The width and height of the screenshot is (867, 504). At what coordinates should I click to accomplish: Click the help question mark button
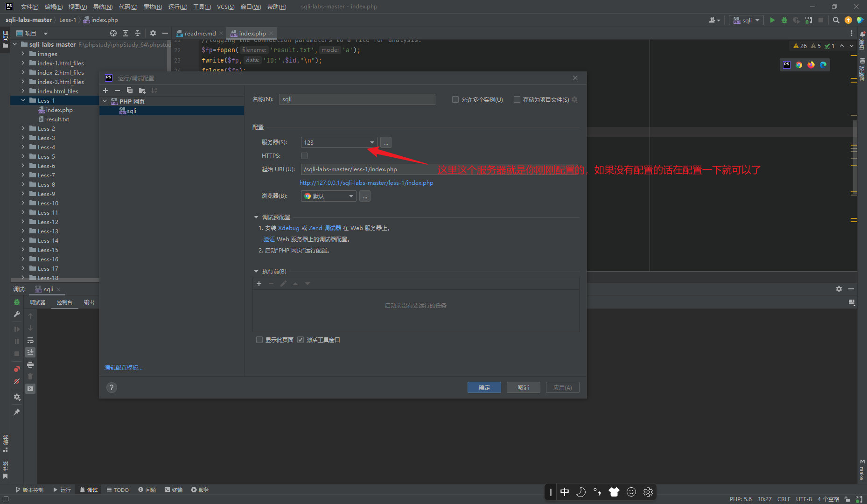tap(112, 387)
